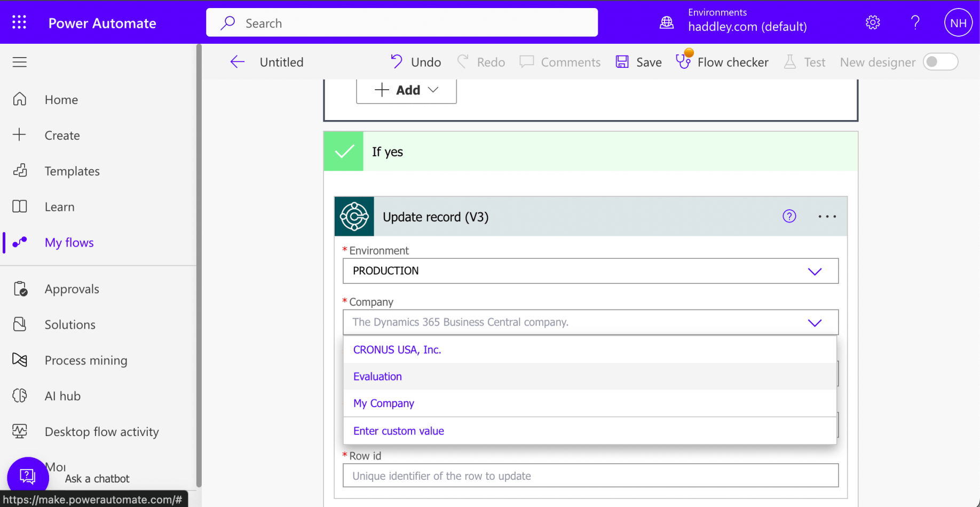
Task: Click the Test flask icon
Action: coord(790,62)
